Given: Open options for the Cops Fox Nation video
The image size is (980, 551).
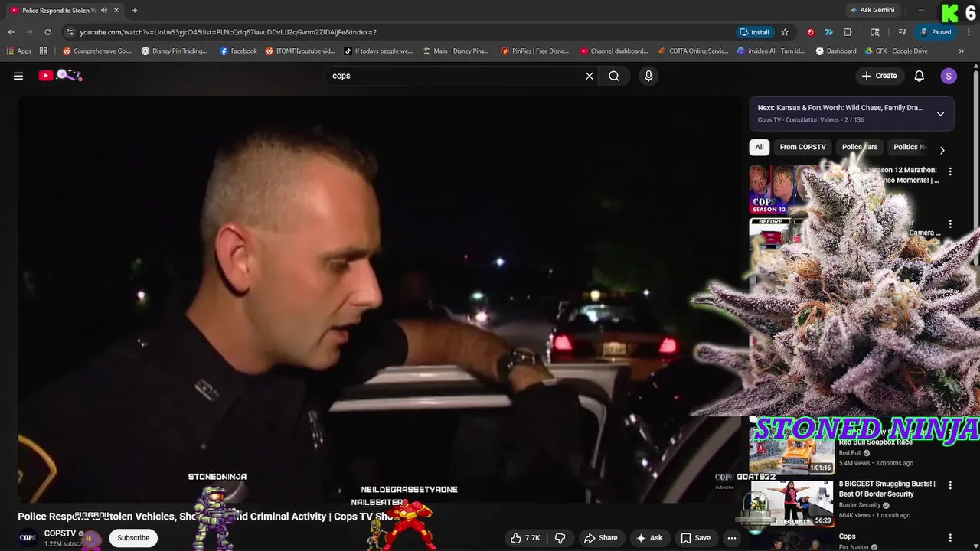Looking at the screenshot, I should pos(950,538).
